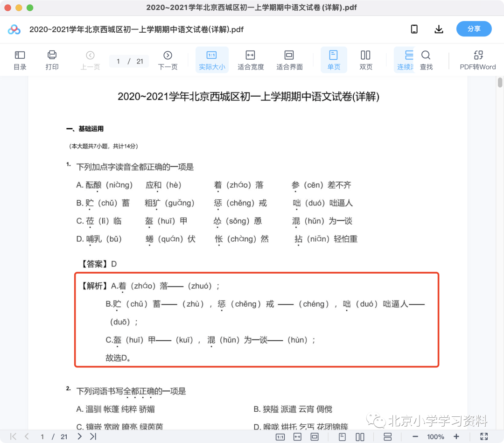Click the mobile phone icon in header
504x443 pixels.
pyautogui.click(x=414, y=29)
